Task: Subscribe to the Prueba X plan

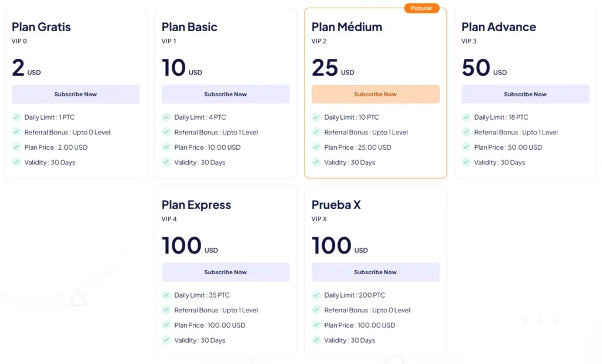Action: (375, 272)
